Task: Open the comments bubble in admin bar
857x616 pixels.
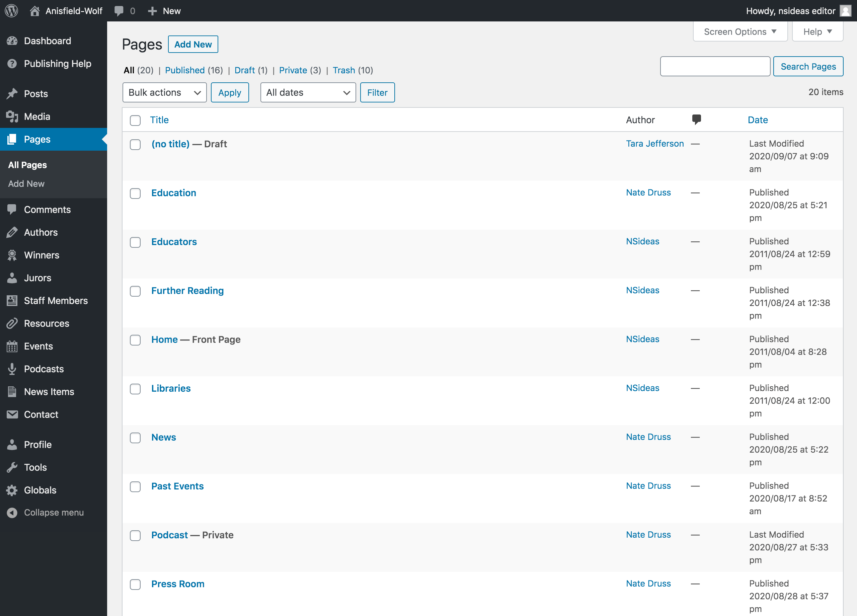Action: [119, 11]
